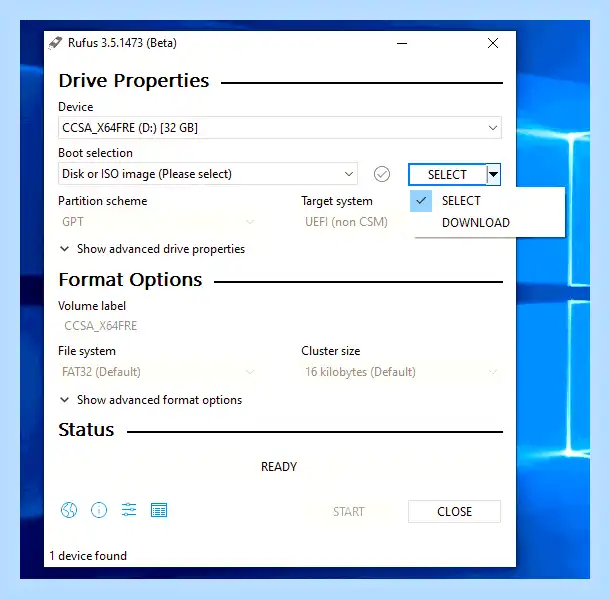
Task: Open the Partition scheme GPT dropdown
Action: click(158, 222)
